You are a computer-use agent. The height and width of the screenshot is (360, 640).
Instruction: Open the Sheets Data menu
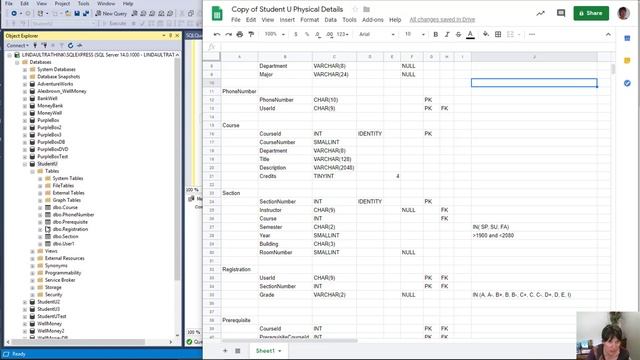pos(330,20)
